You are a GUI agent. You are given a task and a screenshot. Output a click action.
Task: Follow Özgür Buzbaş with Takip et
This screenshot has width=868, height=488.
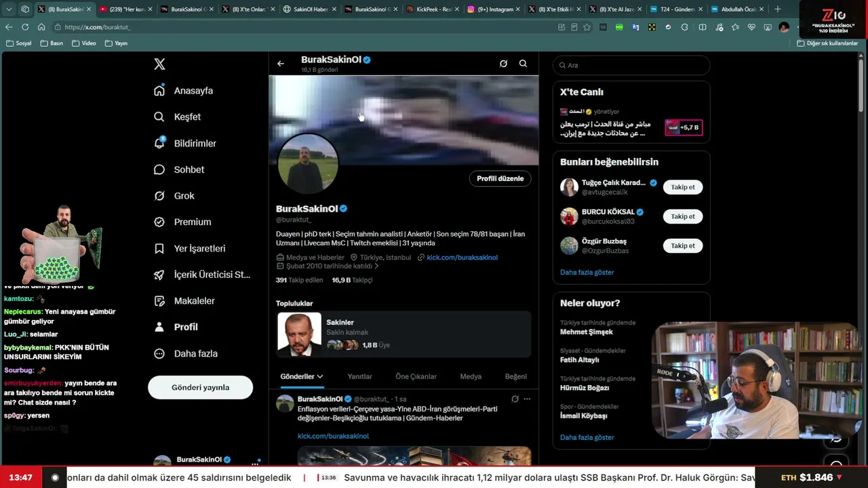tap(683, 245)
